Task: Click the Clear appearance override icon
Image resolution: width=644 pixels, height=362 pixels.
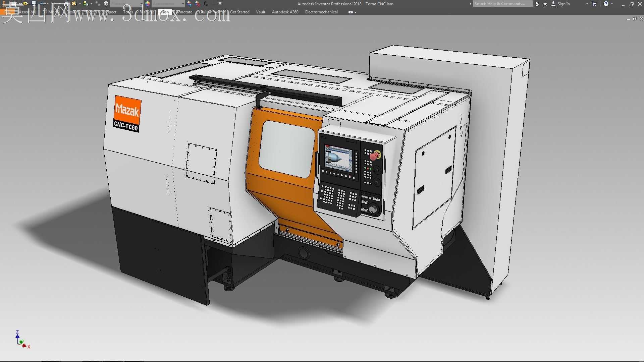Action: pos(198,4)
